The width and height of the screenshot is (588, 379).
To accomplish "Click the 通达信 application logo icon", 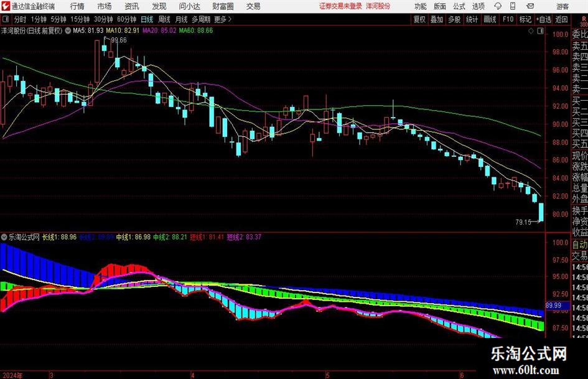I will (6, 6).
